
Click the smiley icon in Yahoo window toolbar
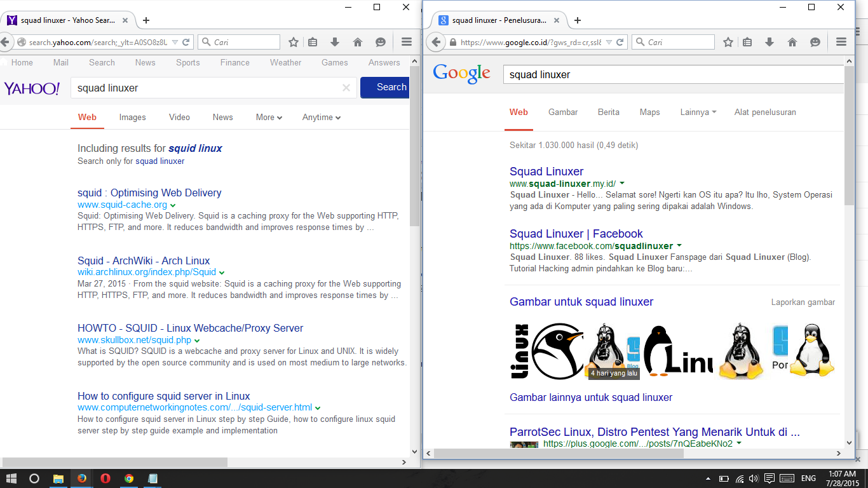381,43
